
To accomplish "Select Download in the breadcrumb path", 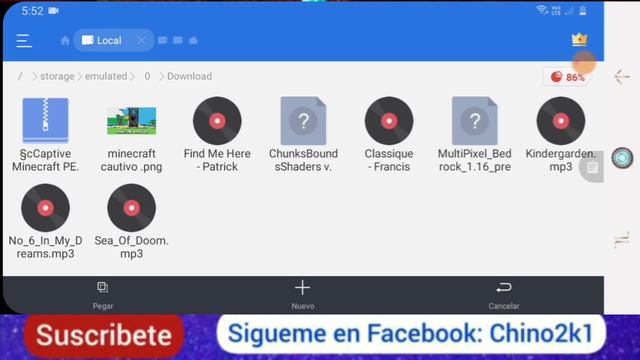I will [x=189, y=76].
